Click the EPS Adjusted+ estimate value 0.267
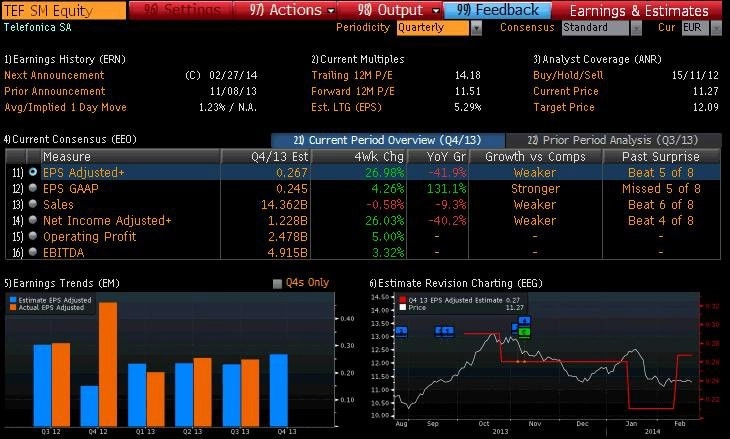The height and width of the screenshot is (439, 730). click(292, 173)
